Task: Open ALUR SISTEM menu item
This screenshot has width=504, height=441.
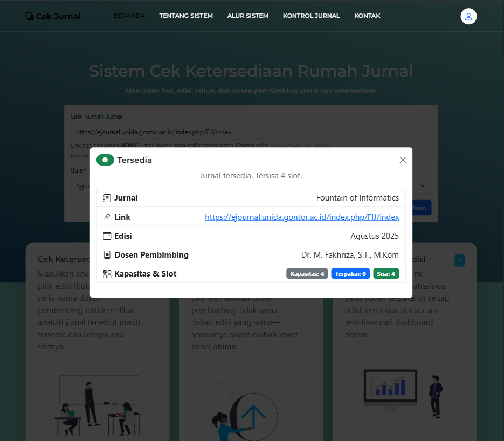Action: 248,16
